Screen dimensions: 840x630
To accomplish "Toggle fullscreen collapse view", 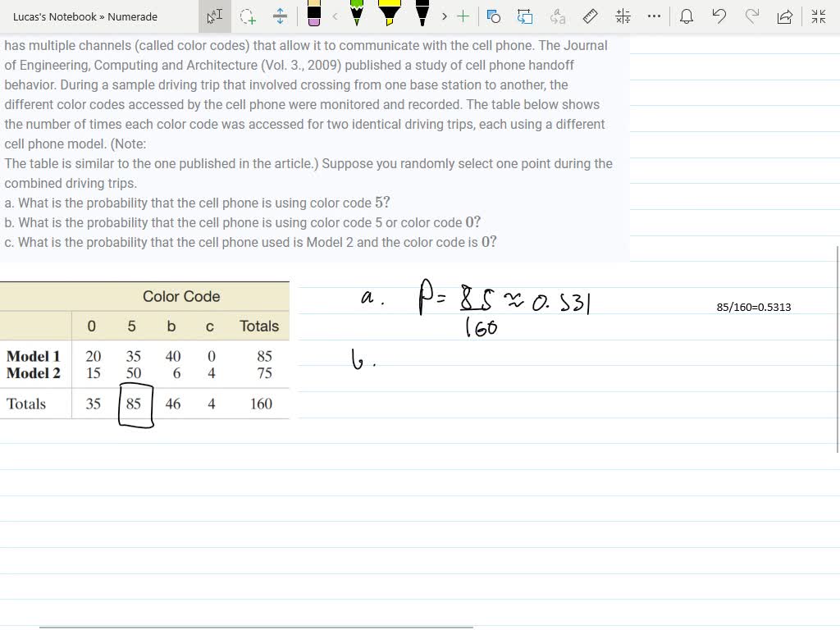I will click(x=818, y=15).
